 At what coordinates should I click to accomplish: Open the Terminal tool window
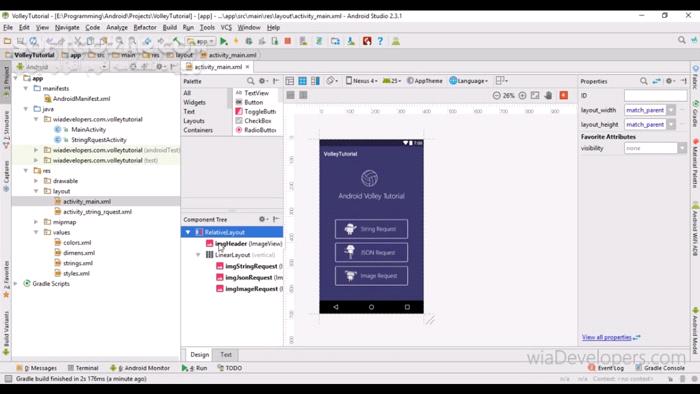pyautogui.click(x=83, y=368)
